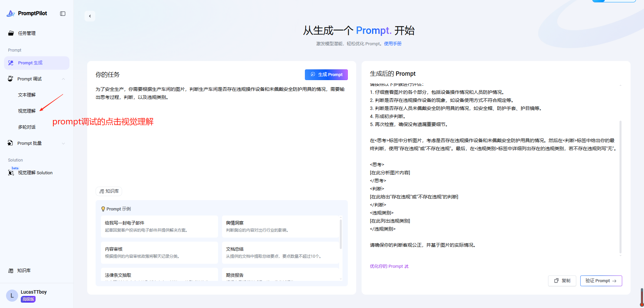The height and width of the screenshot is (308, 644).
Task: Open the 使用手册 link
Action: [x=392, y=44]
